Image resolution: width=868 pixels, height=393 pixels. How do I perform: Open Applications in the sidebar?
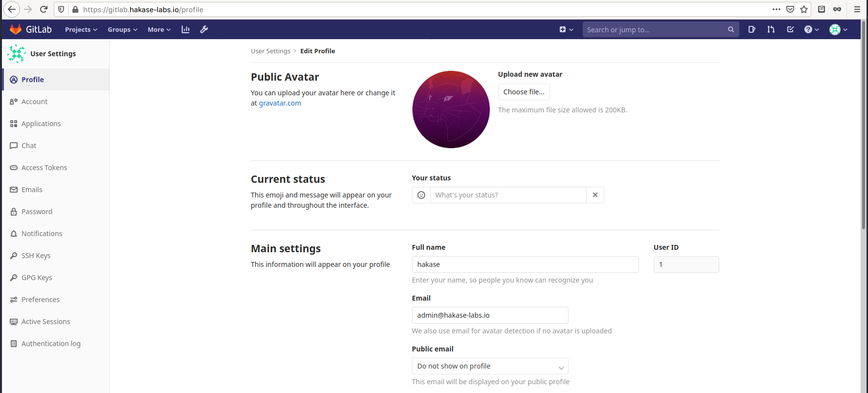click(x=56, y=124)
